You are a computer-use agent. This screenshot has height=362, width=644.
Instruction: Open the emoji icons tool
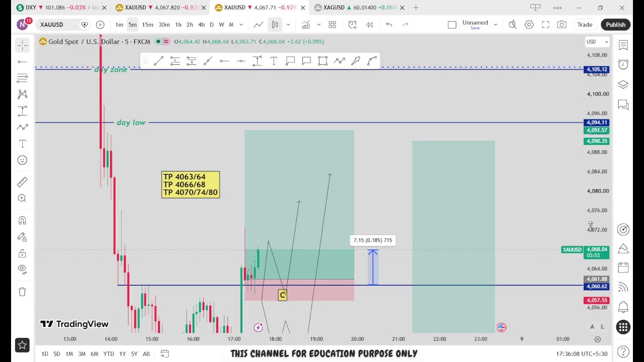coord(22,160)
